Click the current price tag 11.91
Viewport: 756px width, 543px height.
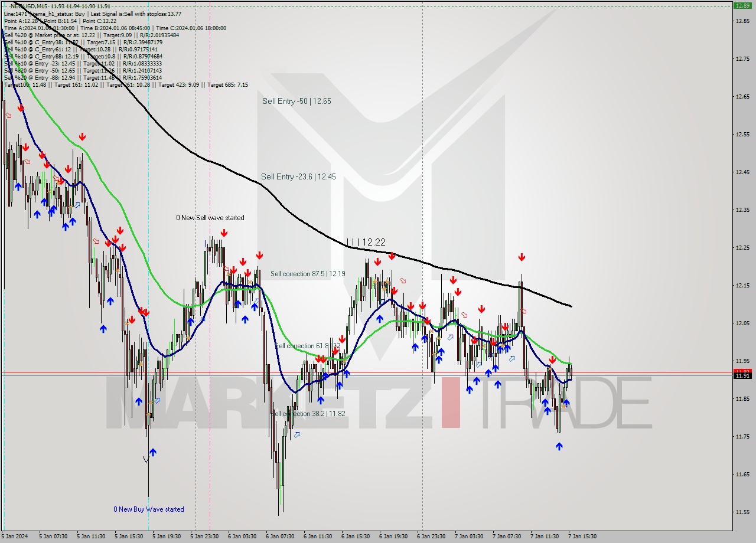click(x=741, y=375)
